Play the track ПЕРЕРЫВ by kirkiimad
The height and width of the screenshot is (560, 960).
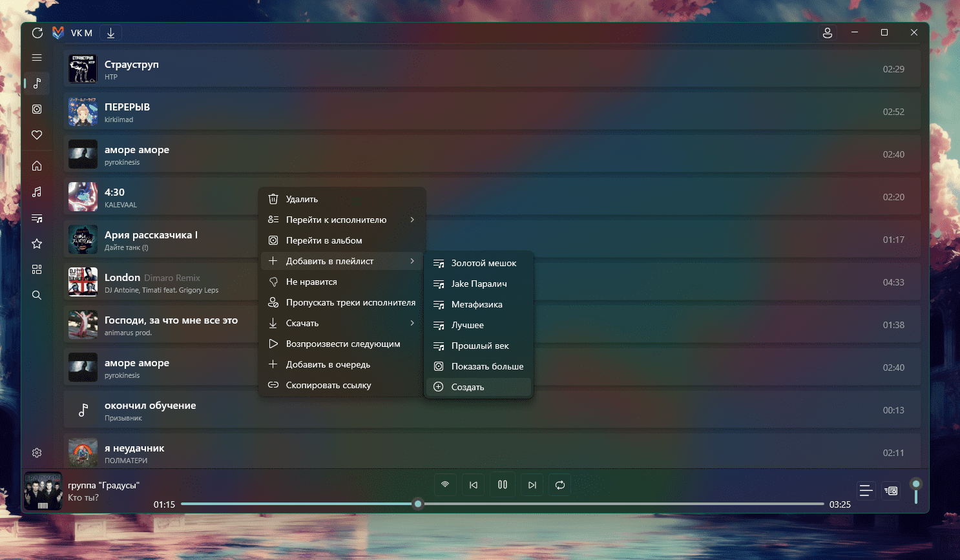coord(492,112)
